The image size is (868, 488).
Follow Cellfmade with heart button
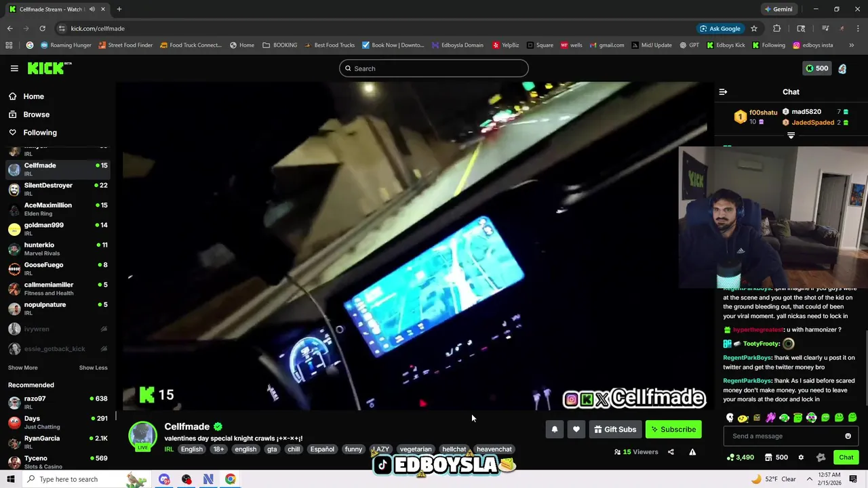(x=576, y=429)
